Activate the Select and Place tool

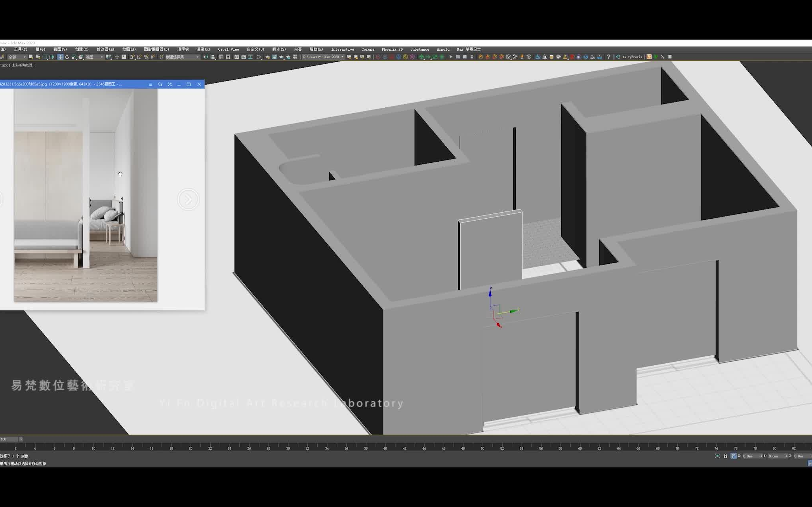click(80, 57)
